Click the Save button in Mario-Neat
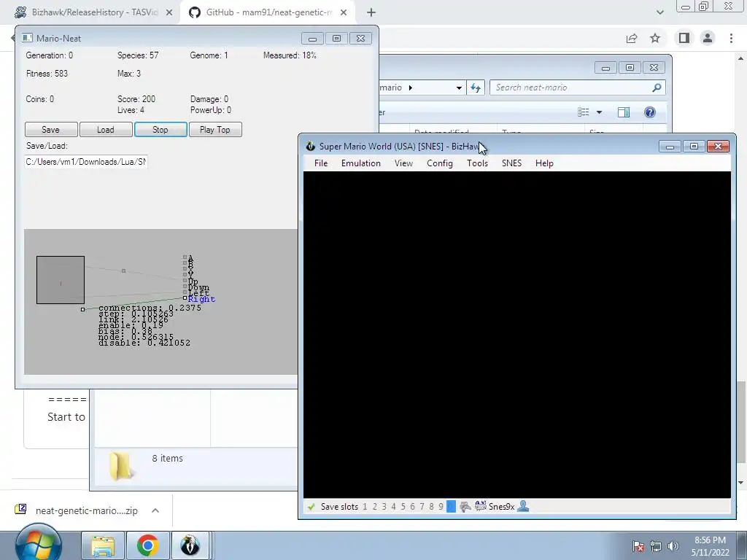Screen dimensions: 747x560 [51, 130]
